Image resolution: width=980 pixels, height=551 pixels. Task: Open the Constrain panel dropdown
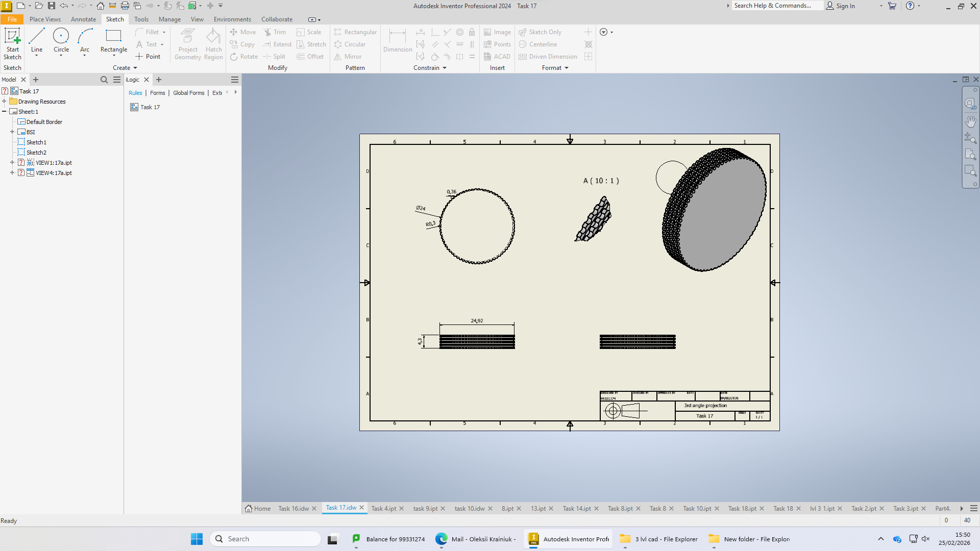pyautogui.click(x=430, y=68)
